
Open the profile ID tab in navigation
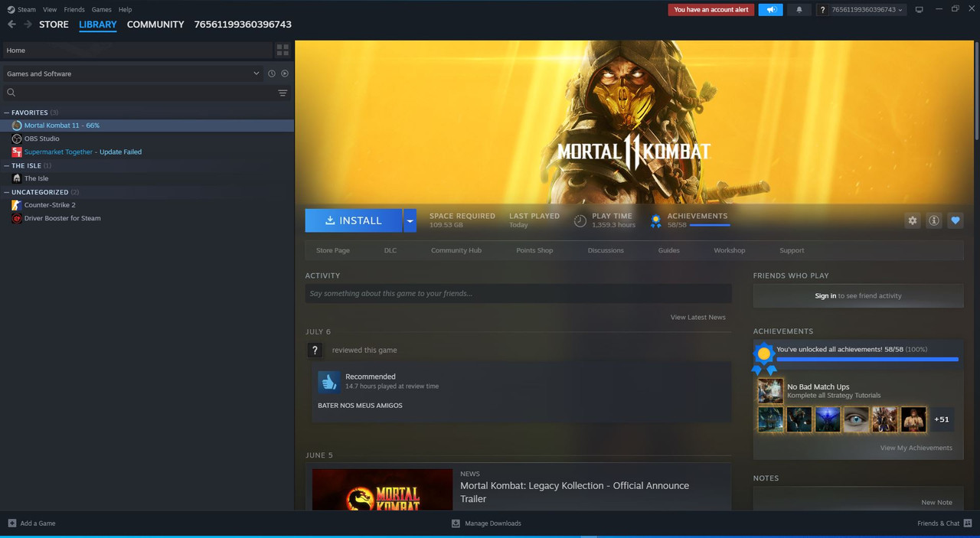tap(243, 24)
